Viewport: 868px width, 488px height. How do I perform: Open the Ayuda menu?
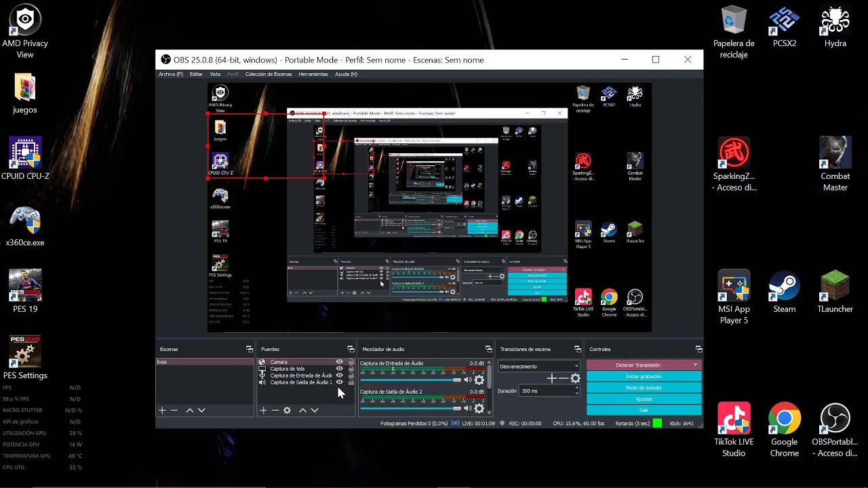tap(346, 74)
